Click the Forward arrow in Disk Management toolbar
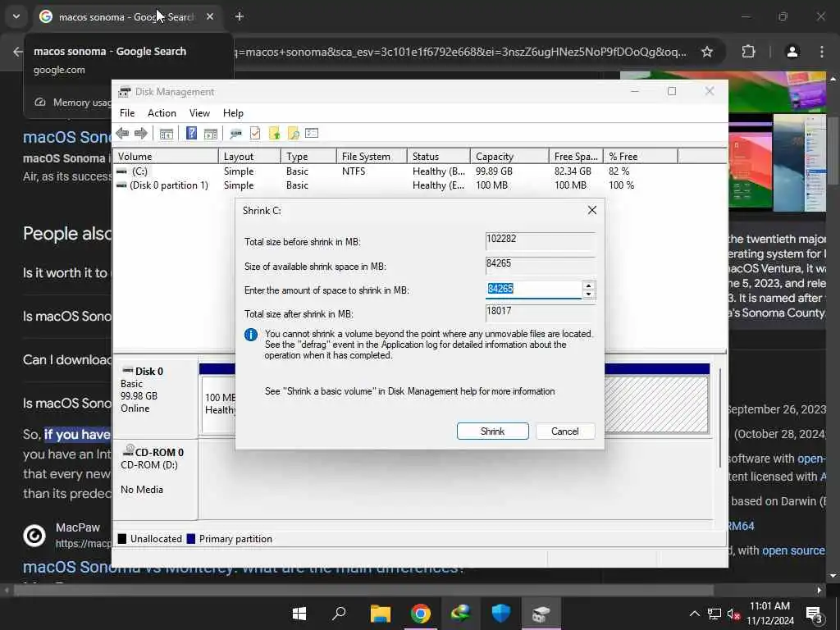Screen dimensions: 840x630 point(141,134)
